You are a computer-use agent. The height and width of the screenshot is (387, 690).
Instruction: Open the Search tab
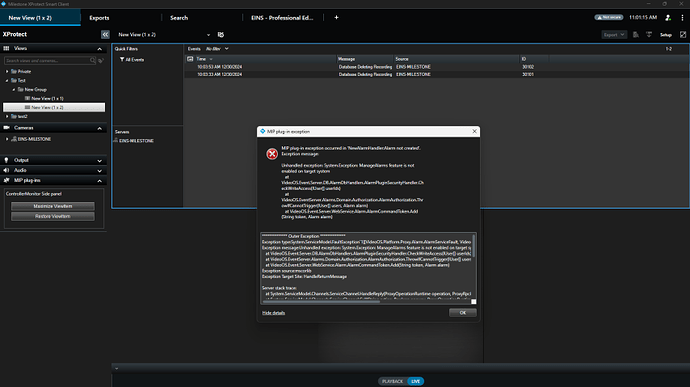coord(179,18)
